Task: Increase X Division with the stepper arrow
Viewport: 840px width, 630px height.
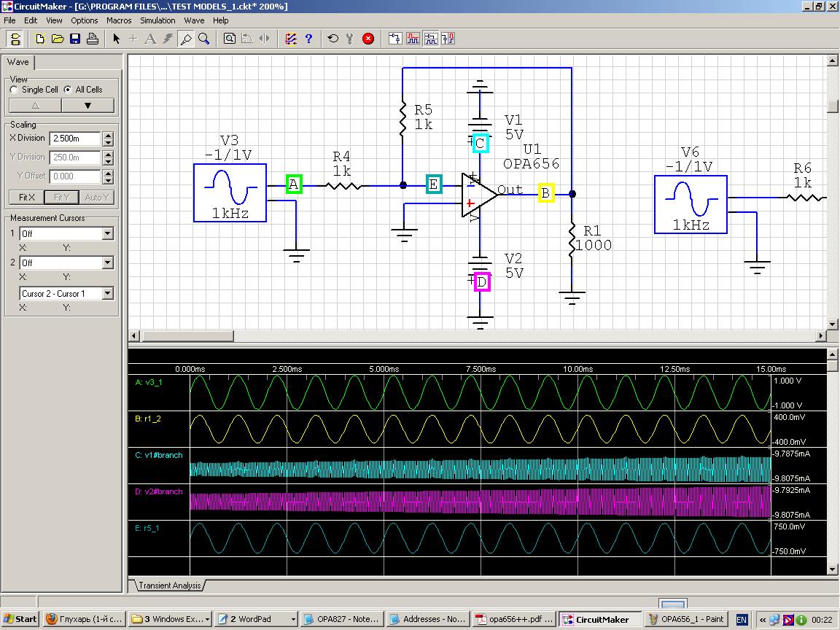Action: point(108,136)
